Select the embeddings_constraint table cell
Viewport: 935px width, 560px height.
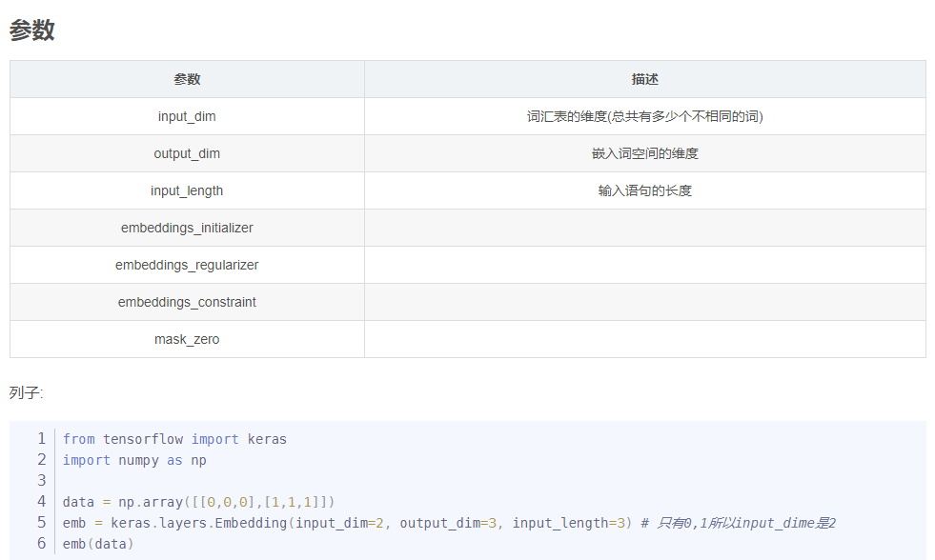point(186,302)
